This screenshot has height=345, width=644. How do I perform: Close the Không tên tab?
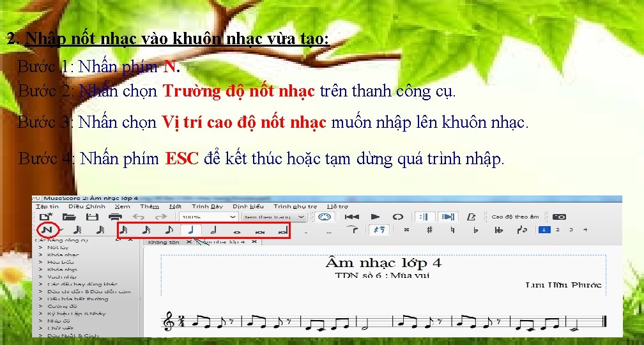point(189,242)
